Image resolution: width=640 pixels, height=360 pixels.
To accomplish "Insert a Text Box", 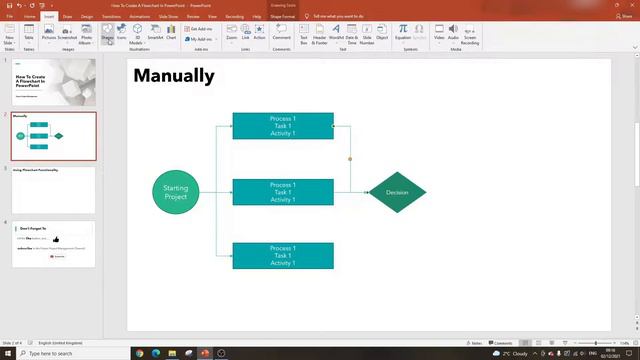I will click(x=304, y=34).
